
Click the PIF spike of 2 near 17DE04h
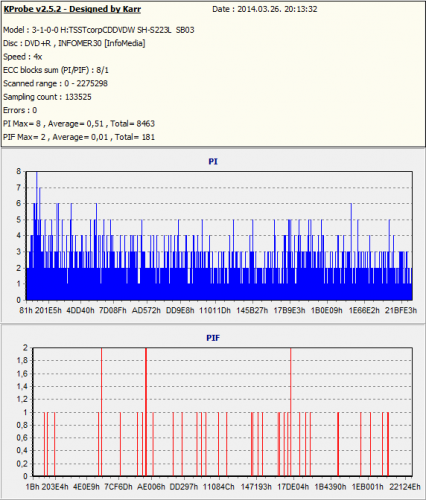pyautogui.click(x=291, y=412)
